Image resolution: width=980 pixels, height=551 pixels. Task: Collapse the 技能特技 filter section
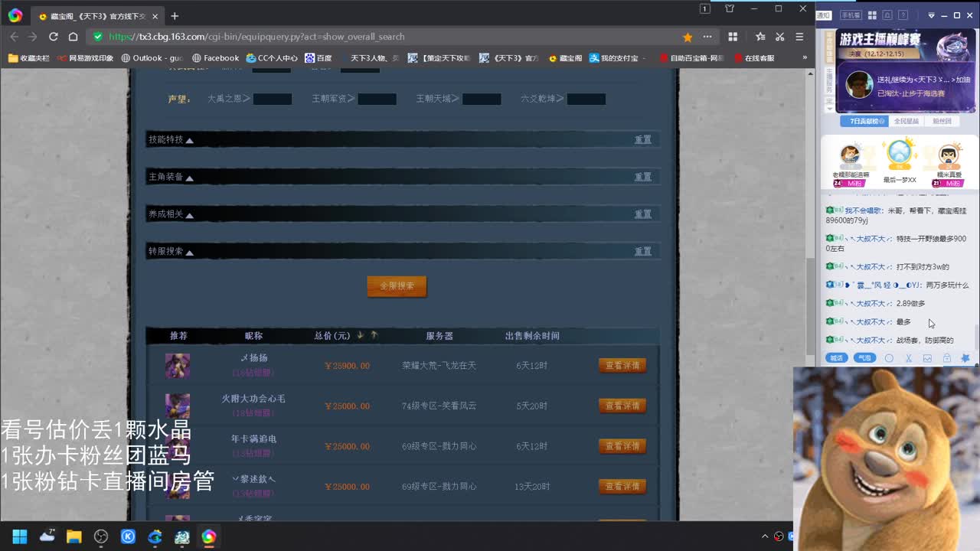(189, 140)
